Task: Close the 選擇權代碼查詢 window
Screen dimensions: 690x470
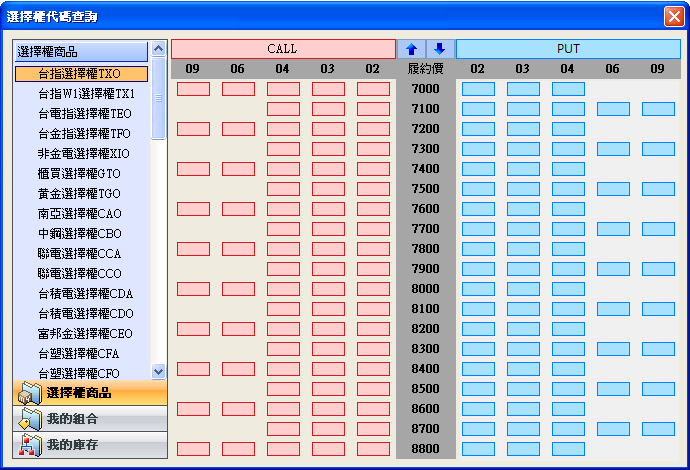Action: pyautogui.click(x=673, y=16)
